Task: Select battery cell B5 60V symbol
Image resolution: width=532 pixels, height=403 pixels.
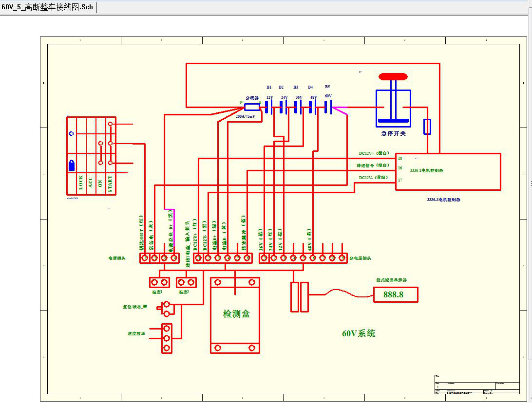Action: point(328,107)
